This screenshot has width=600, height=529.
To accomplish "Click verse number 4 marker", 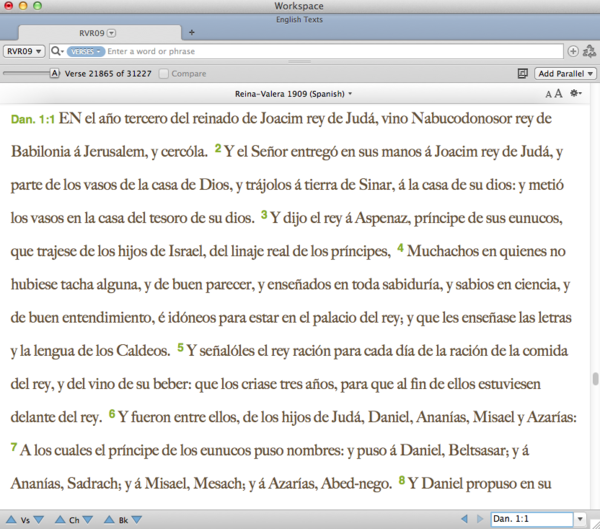I will [x=400, y=248].
